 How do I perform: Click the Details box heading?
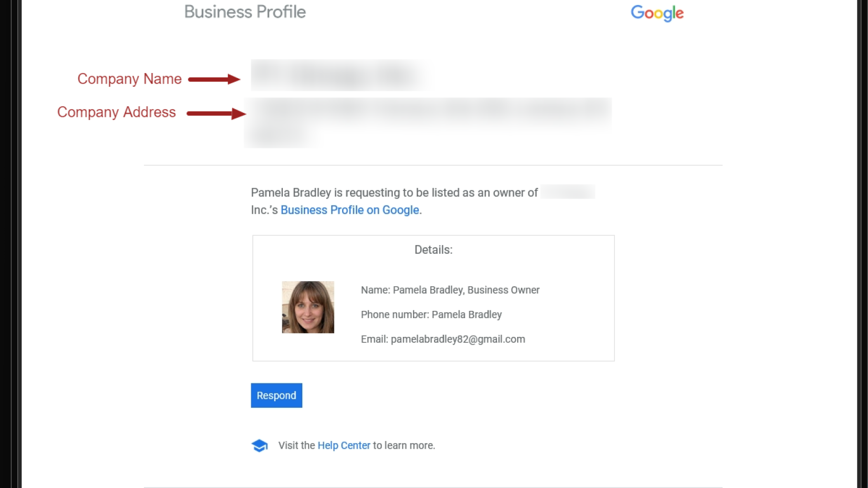pyautogui.click(x=432, y=250)
